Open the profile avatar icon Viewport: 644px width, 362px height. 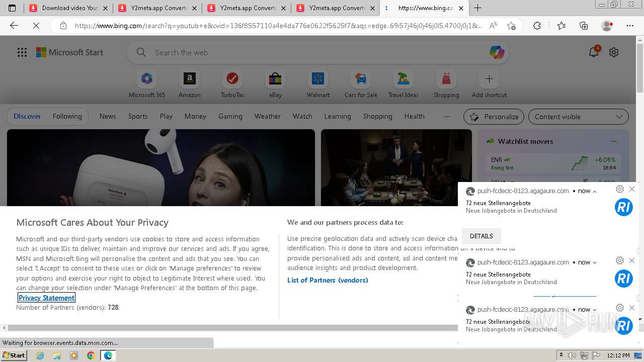[x=607, y=26]
